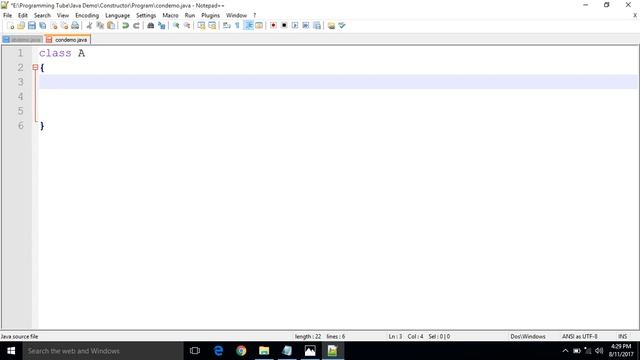This screenshot has width=640, height=360.
Task: Open the Language menu
Action: 117,16
